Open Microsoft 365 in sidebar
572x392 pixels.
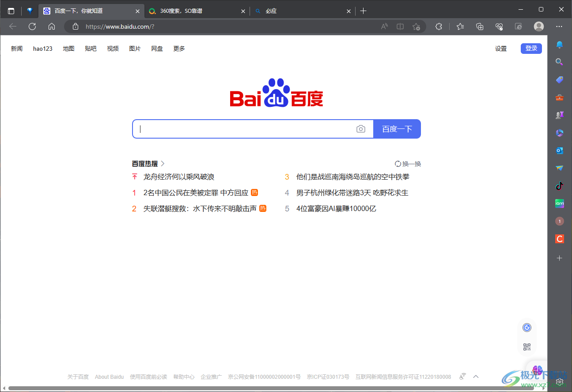[x=560, y=133]
